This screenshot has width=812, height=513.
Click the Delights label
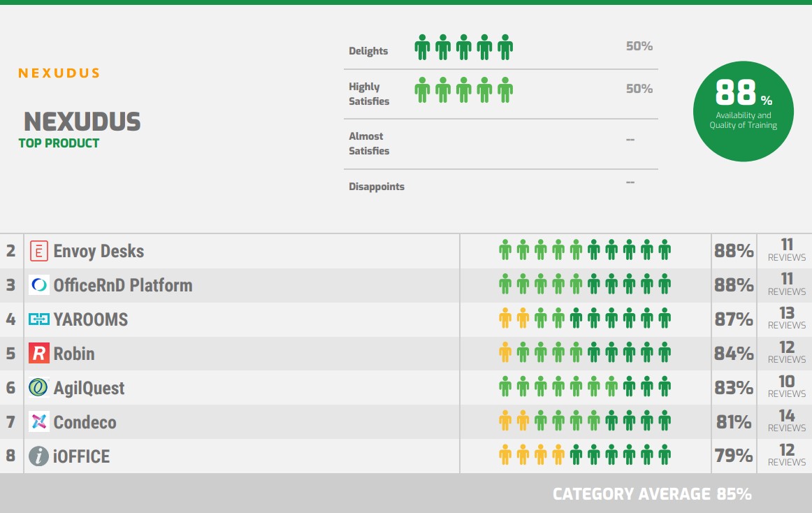(368, 51)
